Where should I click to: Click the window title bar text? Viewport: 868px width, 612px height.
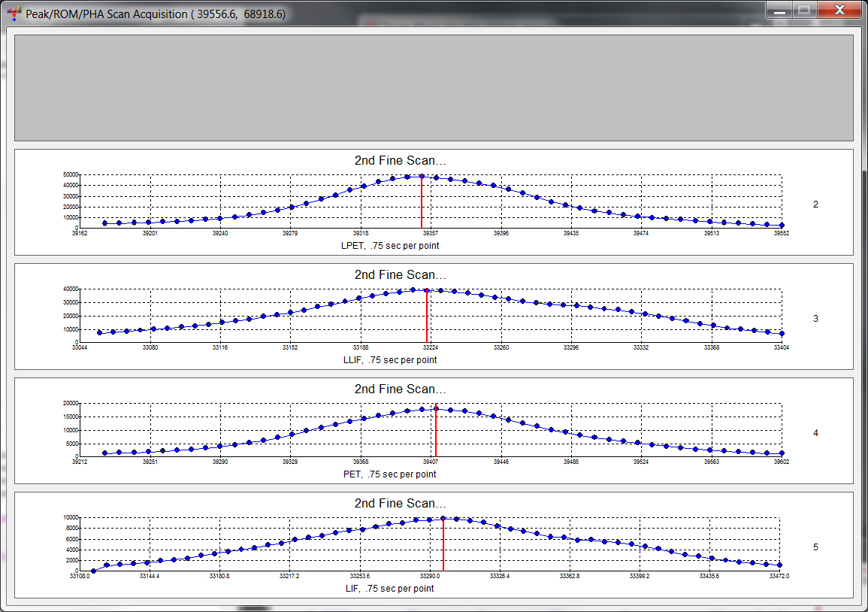156,14
